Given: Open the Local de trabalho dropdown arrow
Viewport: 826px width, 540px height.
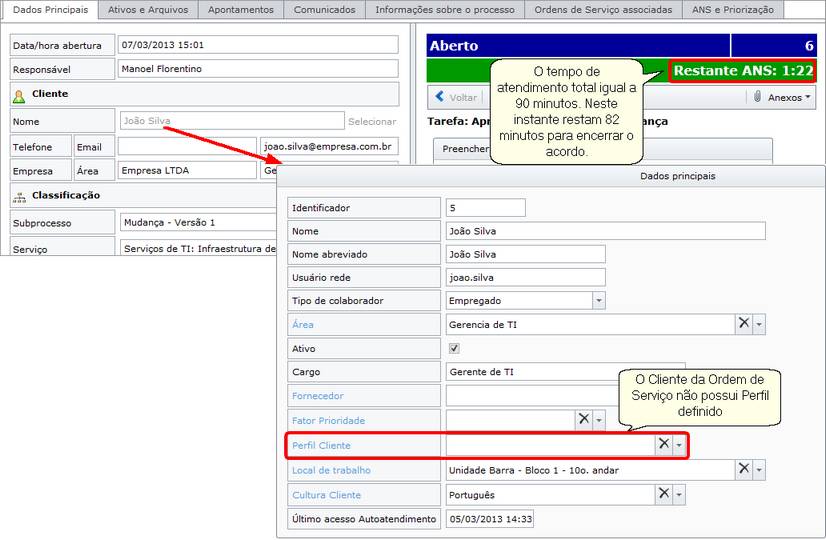Looking at the screenshot, I should click(759, 469).
